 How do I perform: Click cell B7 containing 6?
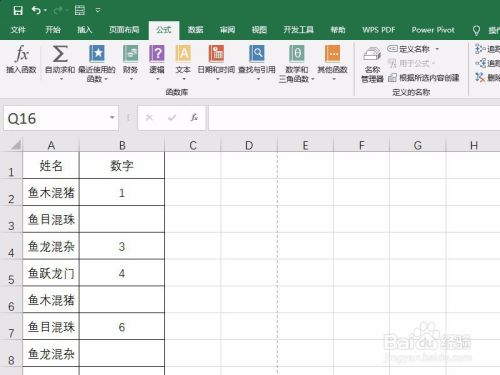[x=122, y=327]
